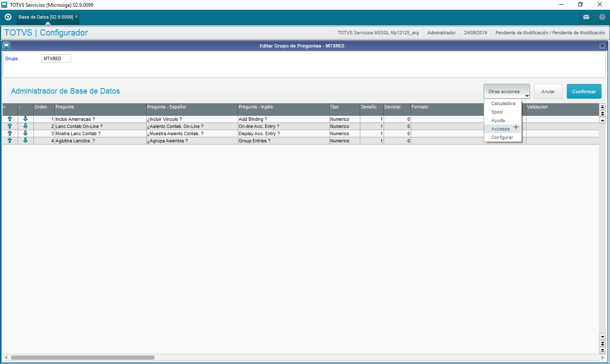Viewport: 610px width, 364px height.
Task: Select cell 'Mostra Lanc Contab ?'
Action: tap(100, 134)
